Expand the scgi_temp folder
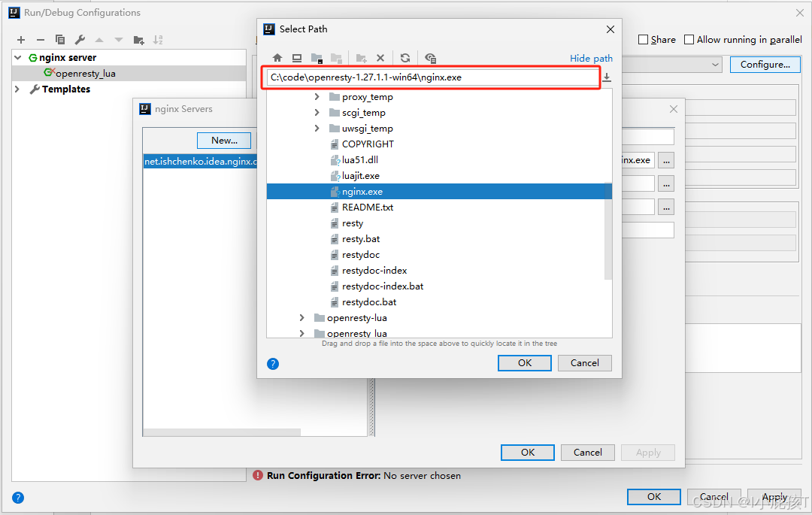Image resolution: width=812 pixels, height=515 pixels. [x=317, y=112]
